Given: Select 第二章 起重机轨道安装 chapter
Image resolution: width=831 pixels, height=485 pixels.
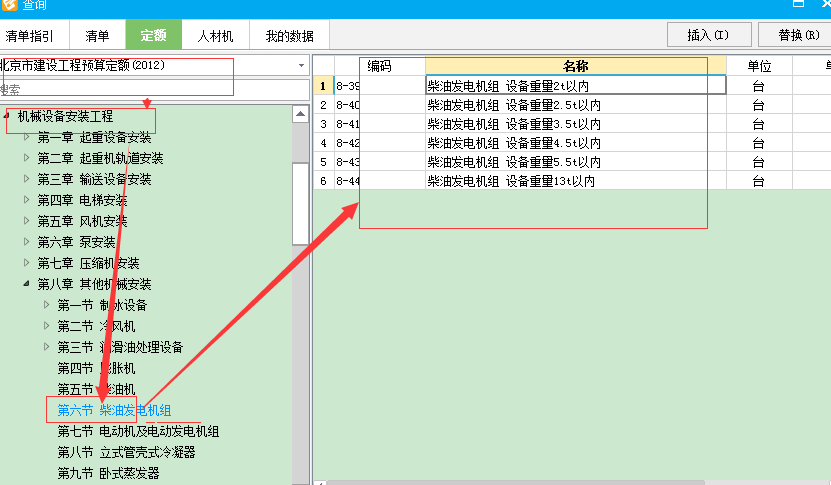Looking at the screenshot, I should 100,158.
